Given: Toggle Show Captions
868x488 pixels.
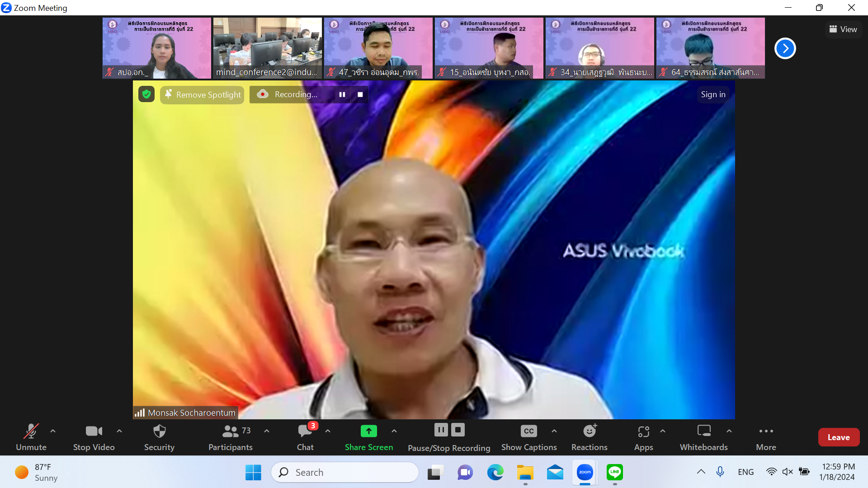Looking at the screenshot, I should (x=528, y=436).
